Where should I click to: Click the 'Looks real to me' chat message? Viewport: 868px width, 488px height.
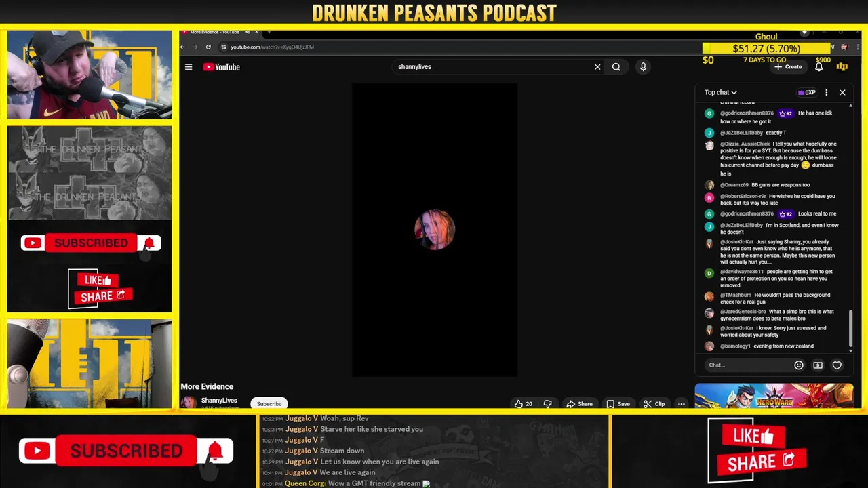click(x=817, y=214)
